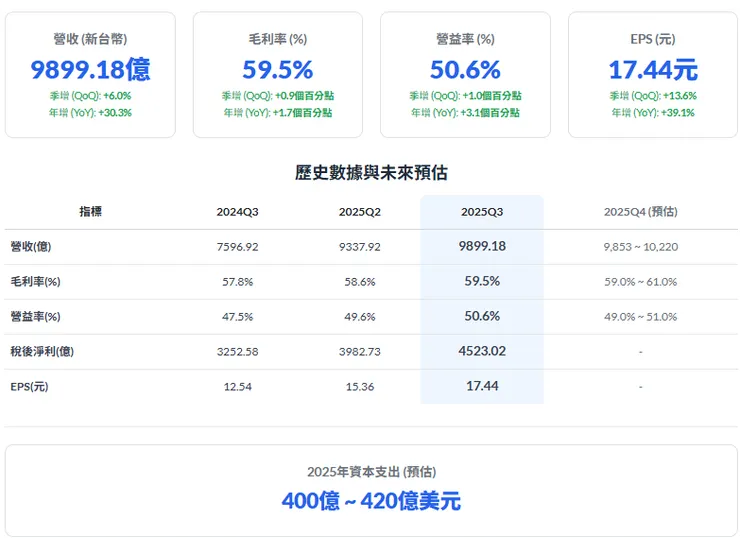The image size is (740, 538).
Task: Select the 營益率(%) row label
Action: point(35,317)
